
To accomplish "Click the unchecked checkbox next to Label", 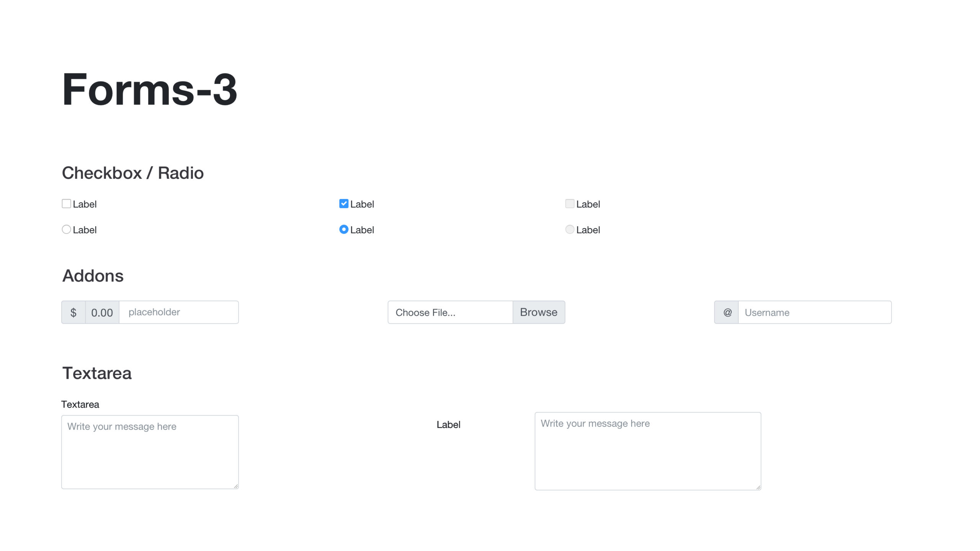I will click(67, 203).
